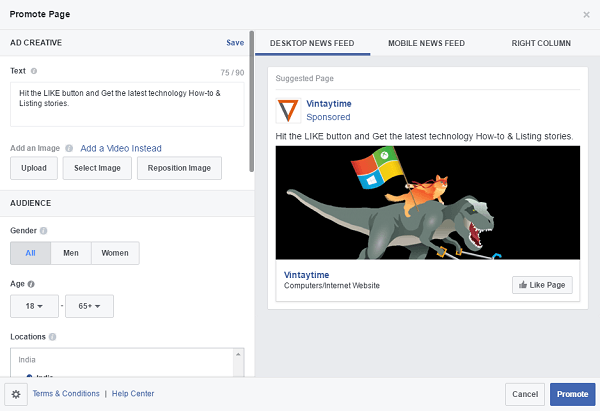Click the ad text input box
The height and width of the screenshot is (411, 600).
[127, 104]
